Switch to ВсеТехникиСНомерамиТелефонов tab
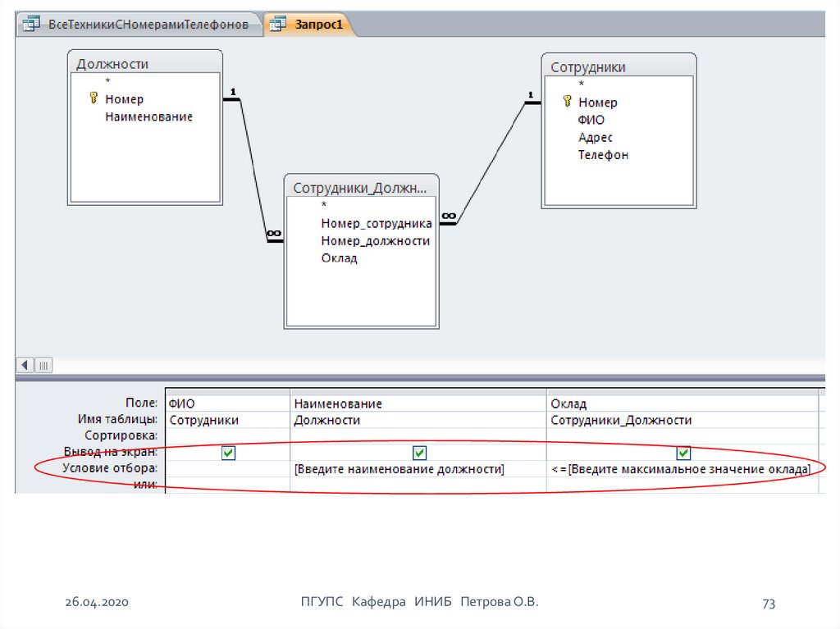840x629 pixels. [x=148, y=25]
